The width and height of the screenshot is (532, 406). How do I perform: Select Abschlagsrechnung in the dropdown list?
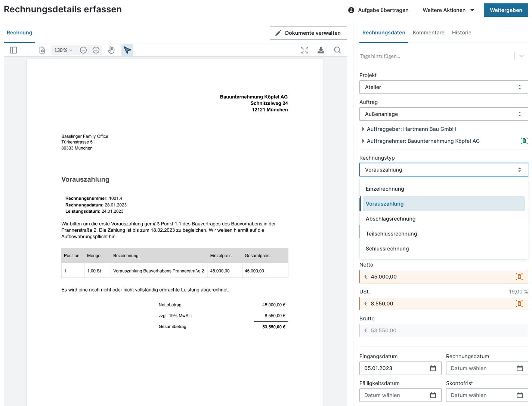coord(390,219)
